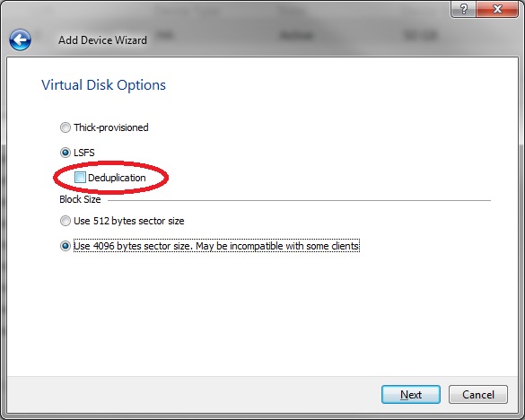Choose the LSFS radio button
This screenshot has width=525, height=420.
tap(66, 153)
